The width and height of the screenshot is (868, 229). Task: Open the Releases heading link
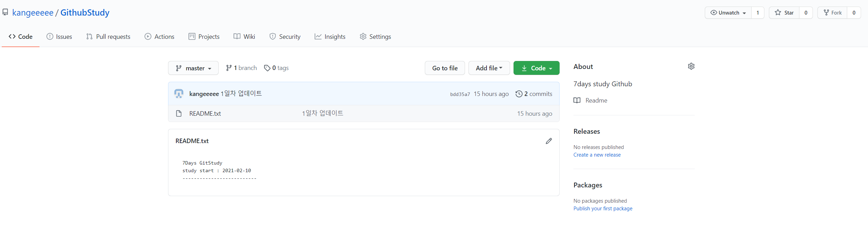(x=587, y=131)
